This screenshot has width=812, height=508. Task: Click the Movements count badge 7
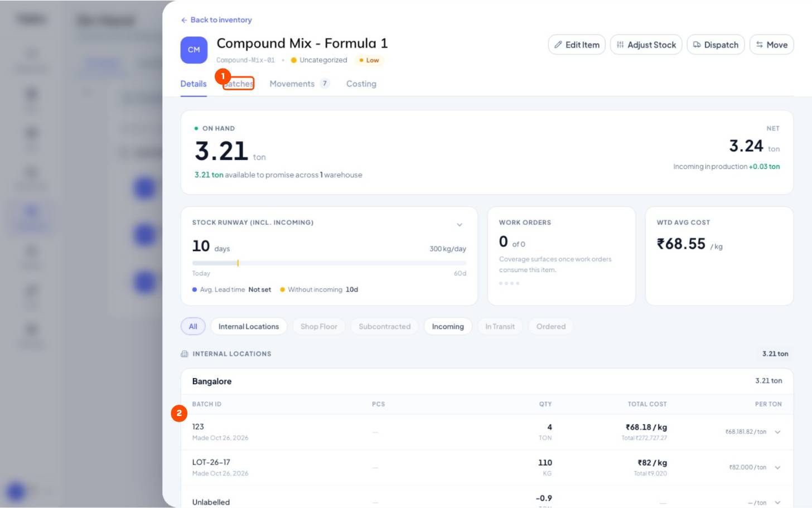(x=325, y=84)
